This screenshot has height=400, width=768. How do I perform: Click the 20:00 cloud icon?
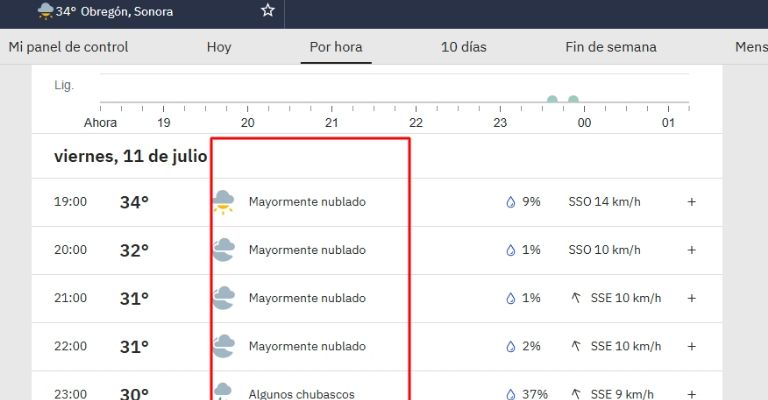[x=224, y=250]
